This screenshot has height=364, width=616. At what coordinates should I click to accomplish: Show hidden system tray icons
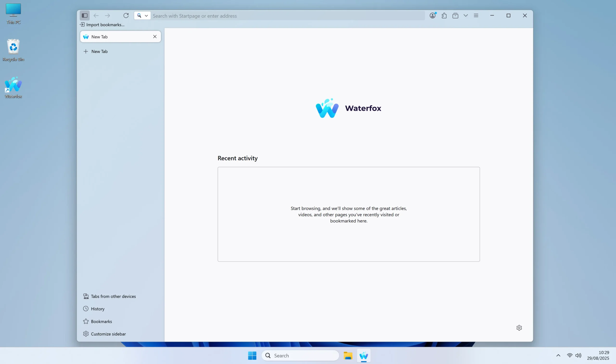coord(558,355)
